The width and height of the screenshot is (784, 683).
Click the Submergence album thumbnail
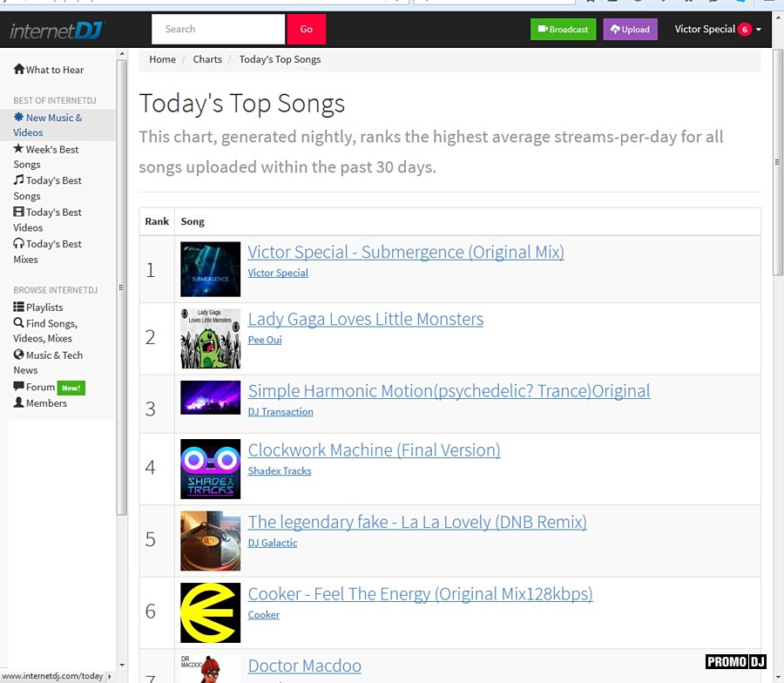(x=210, y=269)
